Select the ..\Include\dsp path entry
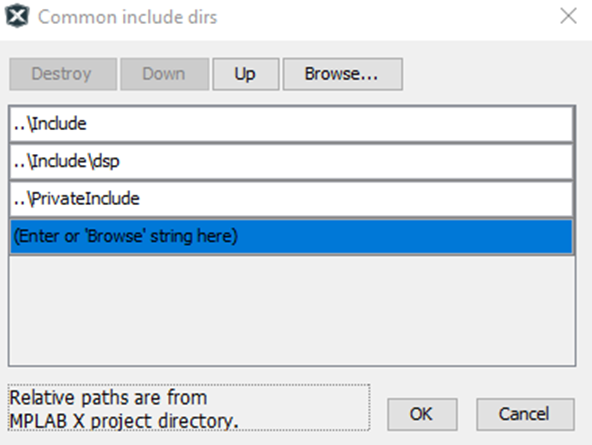592x445 pixels. click(291, 162)
